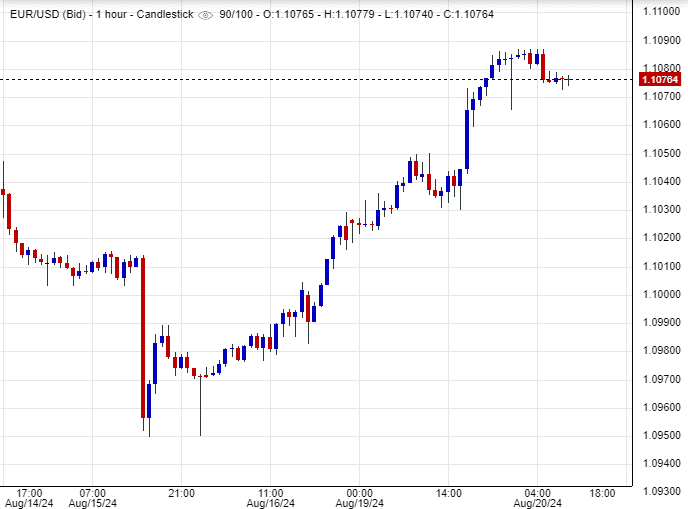This screenshot has width=688, height=509.
Task: Click the red current price tag 1.10764
Action: pyautogui.click(x=660, y=79)
